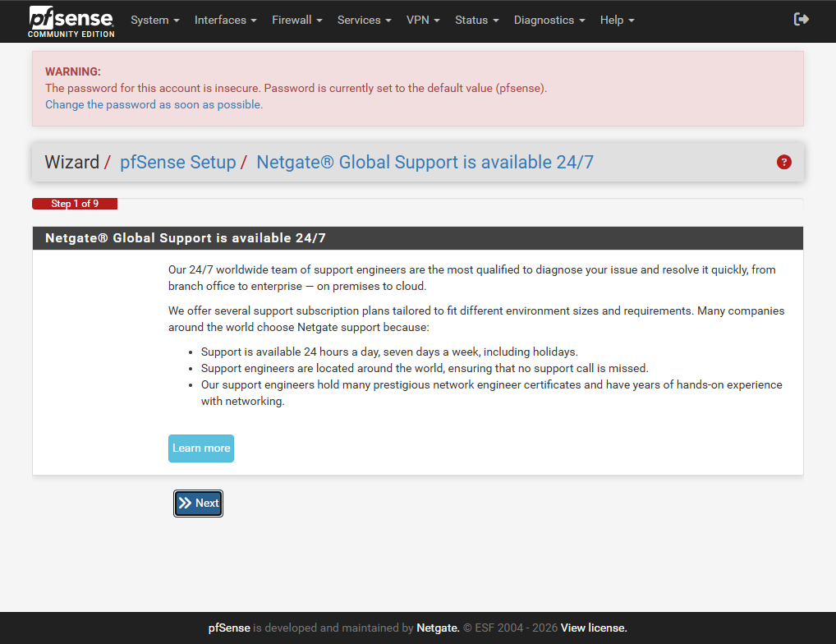Click the 'Step 1 of 9' progress bar

pos(75,204)
